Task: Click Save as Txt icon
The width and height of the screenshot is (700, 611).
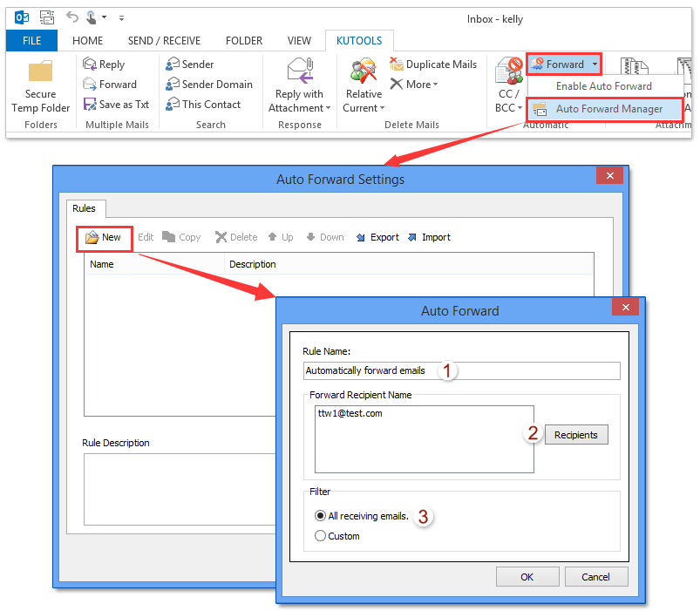Action: click(91, 105)
